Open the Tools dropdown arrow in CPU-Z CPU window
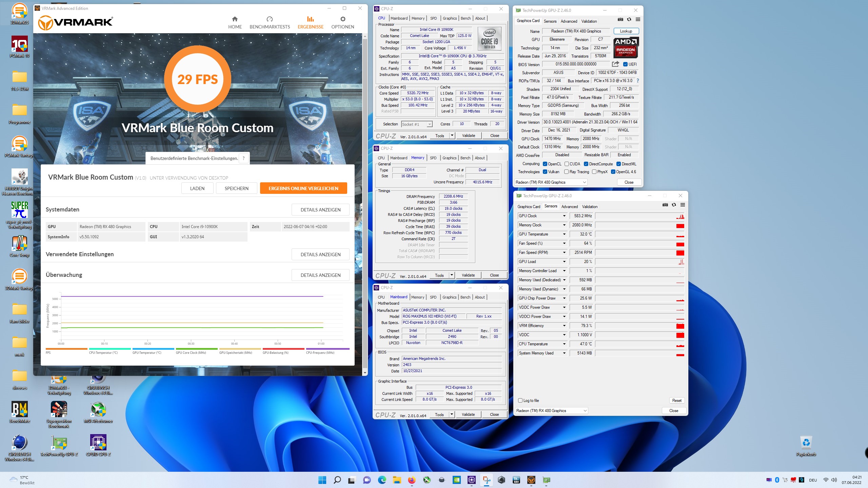 pyautogui.click(x=452, y=136)
